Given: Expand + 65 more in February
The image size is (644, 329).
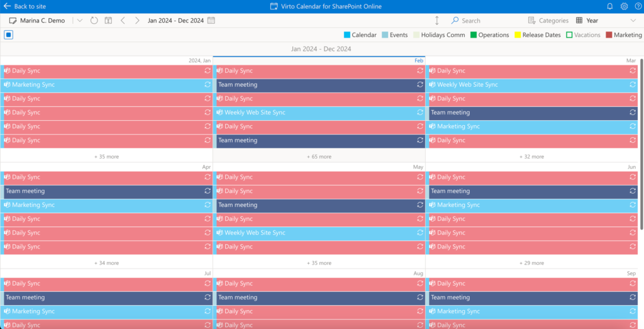Looking at the screenshot, I should (x=319, y=157).
